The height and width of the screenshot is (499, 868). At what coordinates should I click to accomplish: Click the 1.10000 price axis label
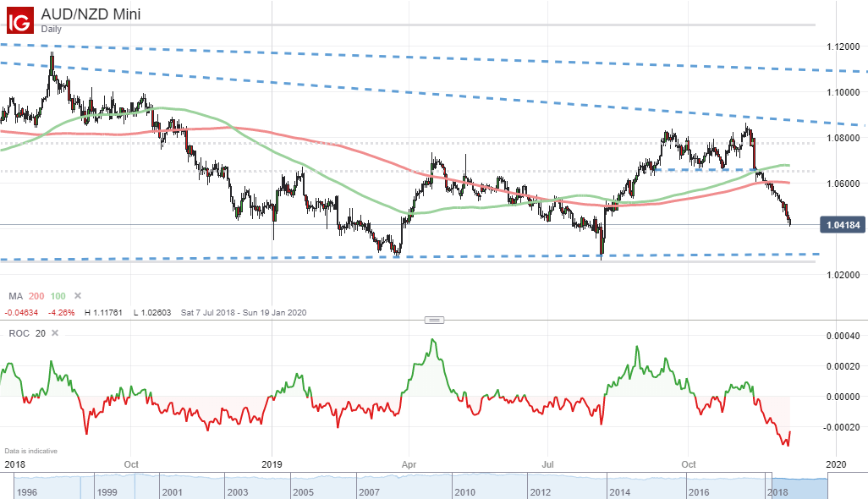[843, 92]
